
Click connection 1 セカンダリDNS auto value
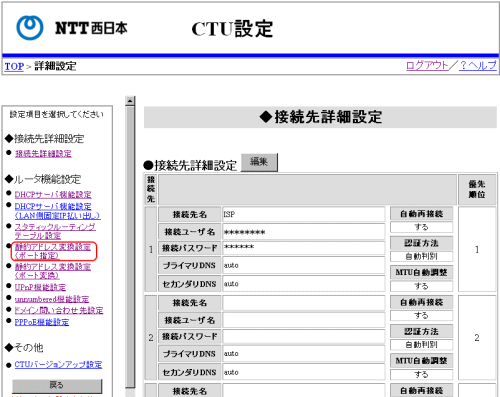[x=304, y=284]
